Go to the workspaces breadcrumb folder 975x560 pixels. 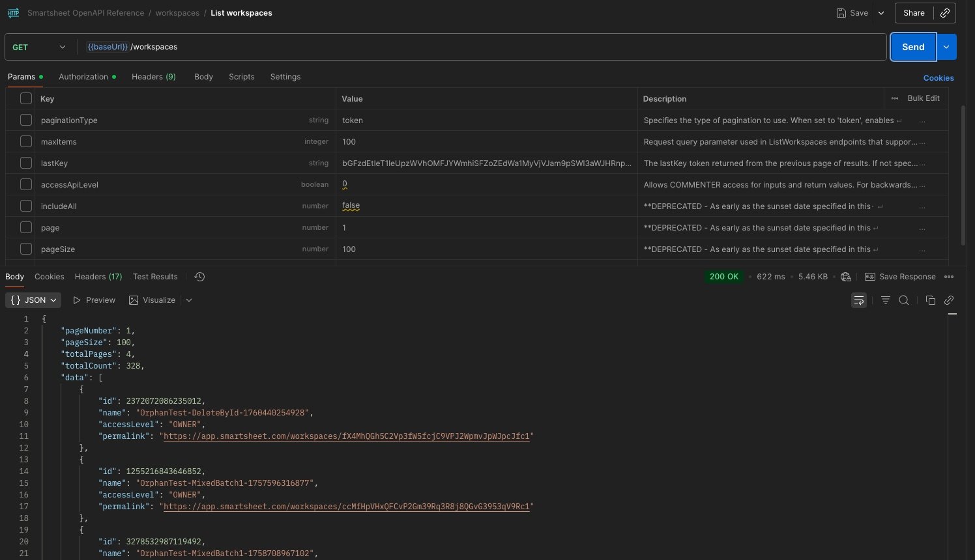(177, 13)
